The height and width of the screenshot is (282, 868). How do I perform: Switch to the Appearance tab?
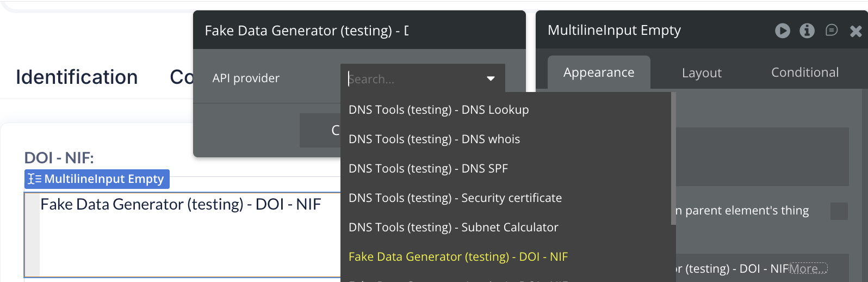pos(599,73)
